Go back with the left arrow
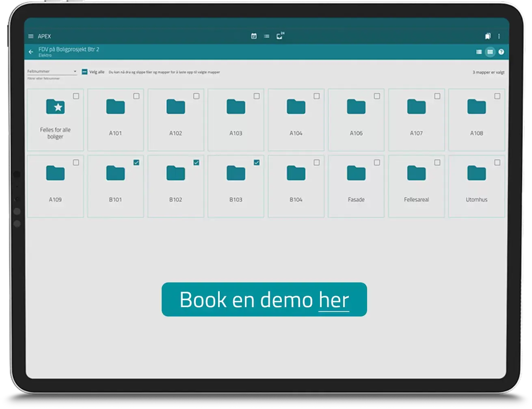 (31, 52)
